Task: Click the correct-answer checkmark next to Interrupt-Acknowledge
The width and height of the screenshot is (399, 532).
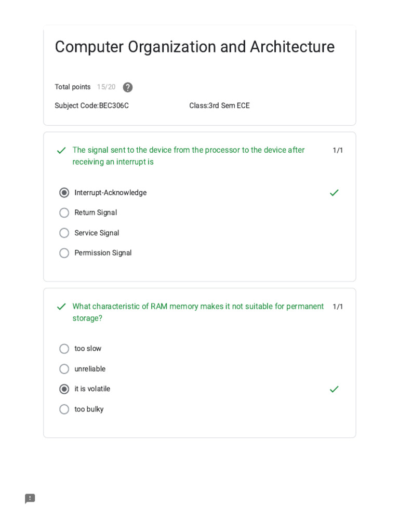Action: (334, 193)
